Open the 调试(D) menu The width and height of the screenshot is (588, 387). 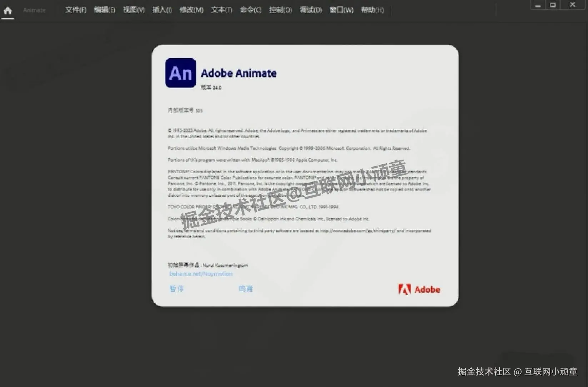point(310,10)
